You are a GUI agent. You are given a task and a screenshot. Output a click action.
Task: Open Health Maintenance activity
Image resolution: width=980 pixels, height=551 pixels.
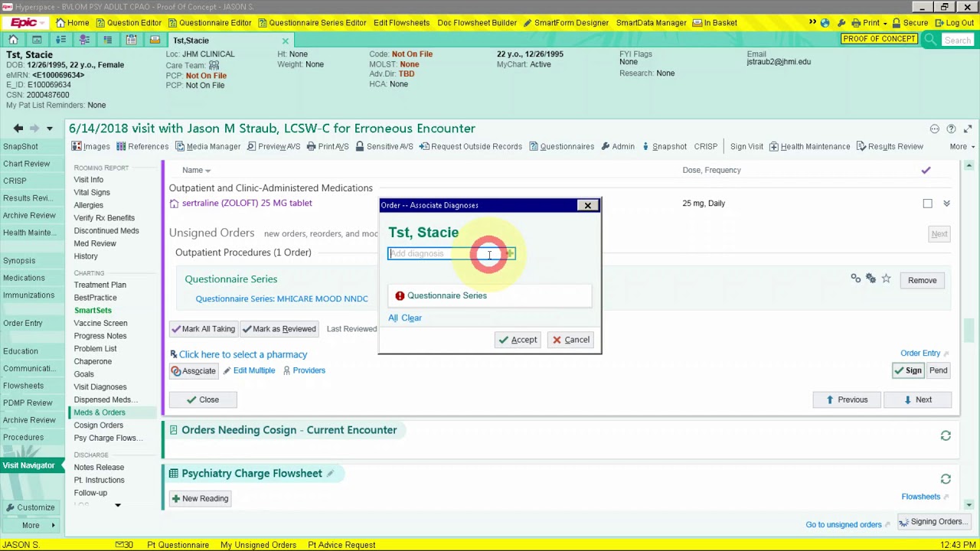coord(809,146)
